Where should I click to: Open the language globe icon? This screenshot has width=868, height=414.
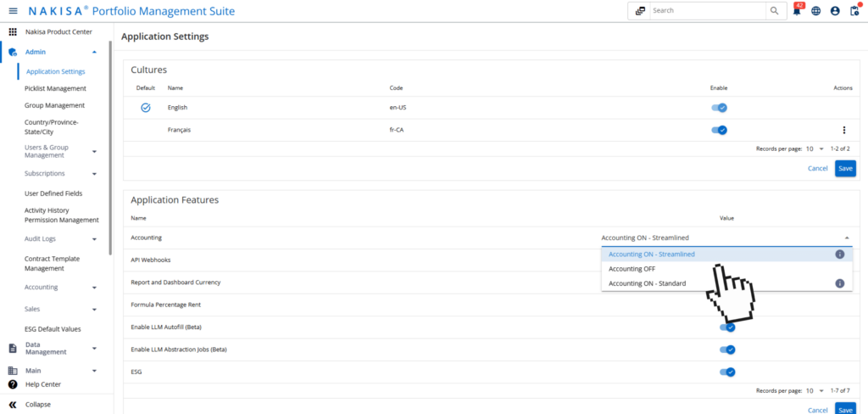point(816,11)
